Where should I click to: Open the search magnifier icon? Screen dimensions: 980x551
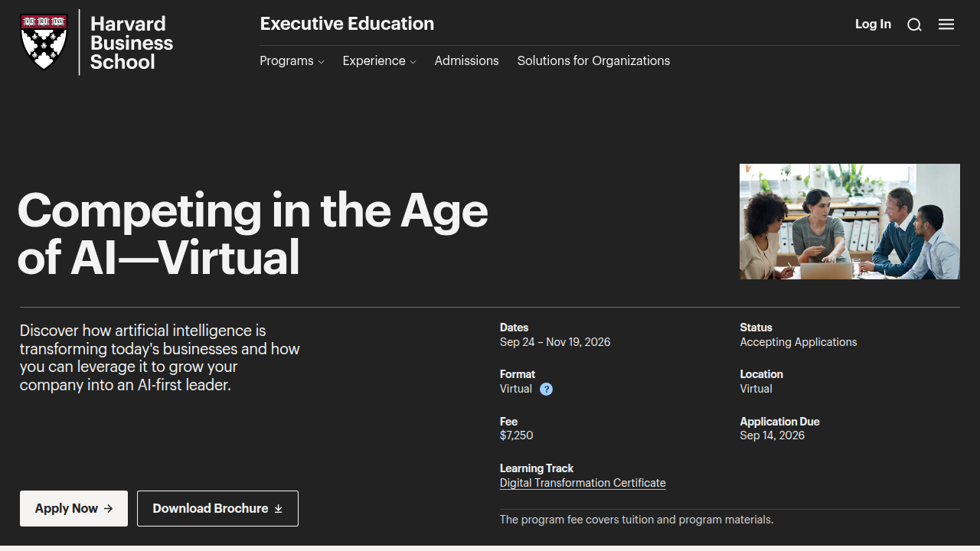pos(914,24)
